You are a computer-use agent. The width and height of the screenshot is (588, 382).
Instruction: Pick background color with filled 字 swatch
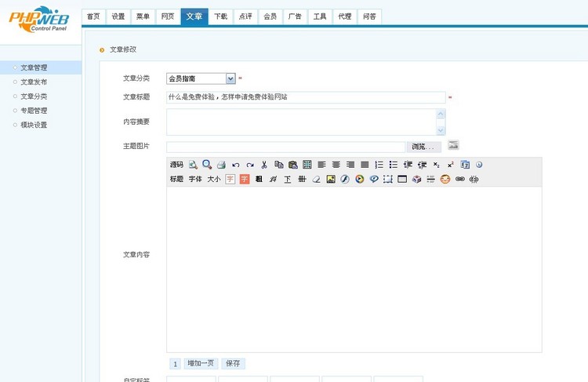pyautogui.click(x=245, y=179)
